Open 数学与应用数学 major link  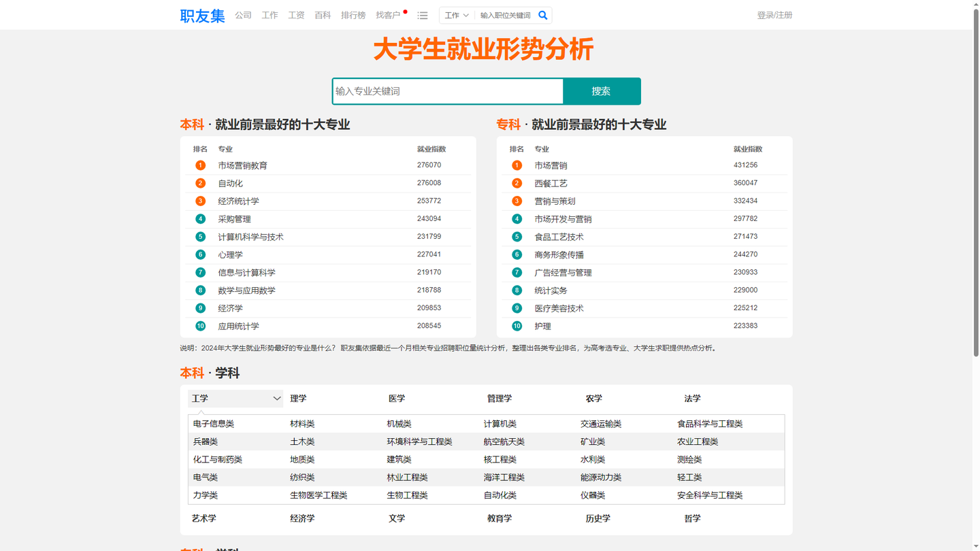click(247, 290)
